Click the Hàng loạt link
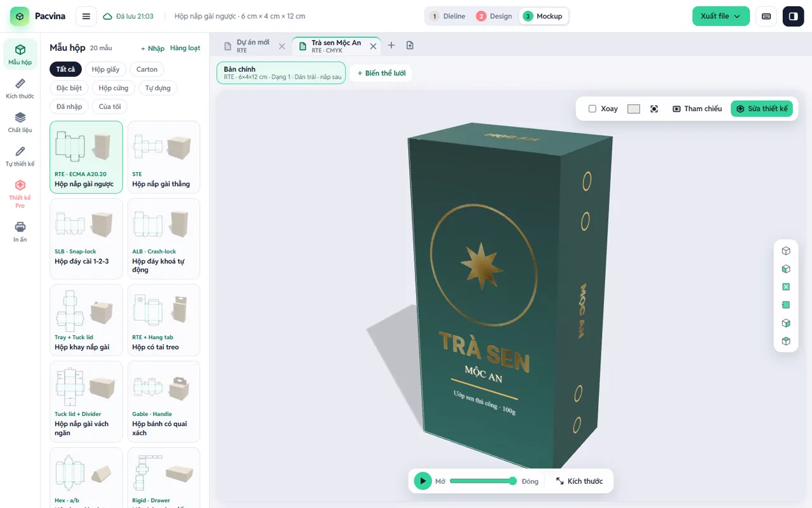812x508 pixels. 185,48
